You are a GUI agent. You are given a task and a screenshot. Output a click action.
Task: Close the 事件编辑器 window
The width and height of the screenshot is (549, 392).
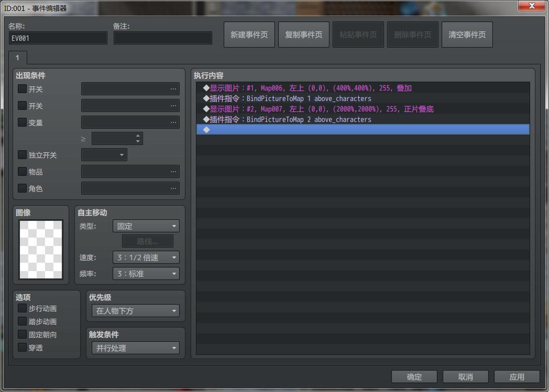click(532, 6)
